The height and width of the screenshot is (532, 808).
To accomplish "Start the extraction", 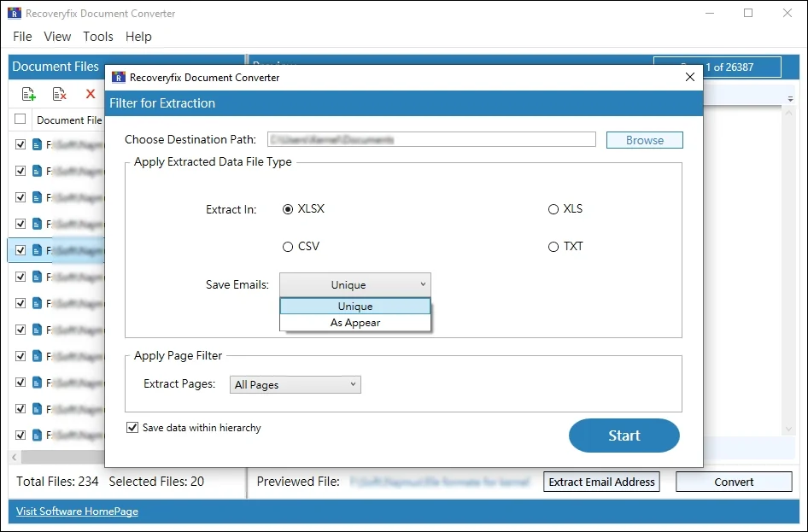I will point(624,436).
